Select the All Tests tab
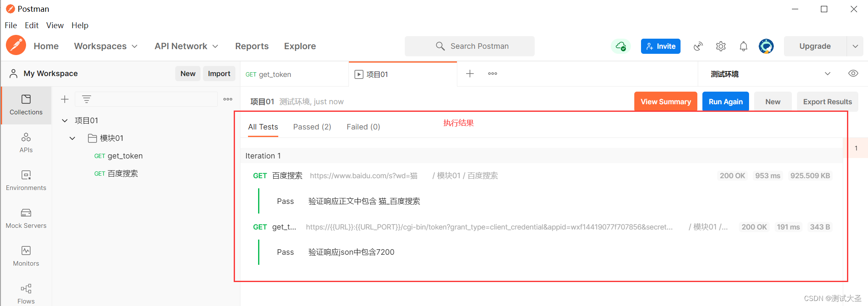The image size is (868, 306). coord(263,127)
